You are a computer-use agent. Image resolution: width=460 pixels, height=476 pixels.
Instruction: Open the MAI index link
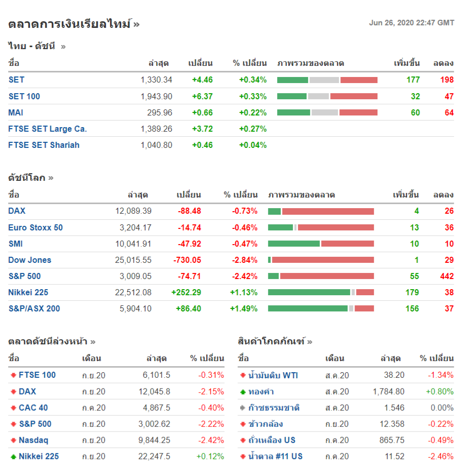pyautogui.click(x=16, y=112)
